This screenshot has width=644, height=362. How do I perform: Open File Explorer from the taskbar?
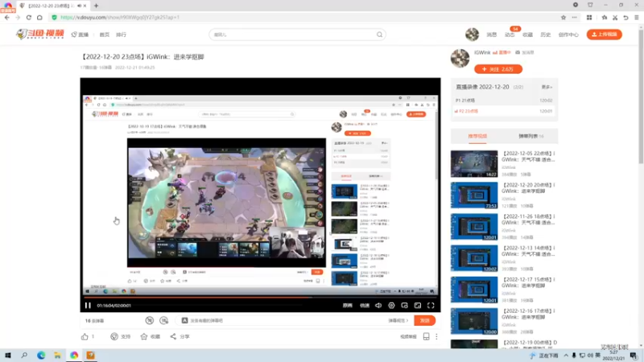coord(57,356)
